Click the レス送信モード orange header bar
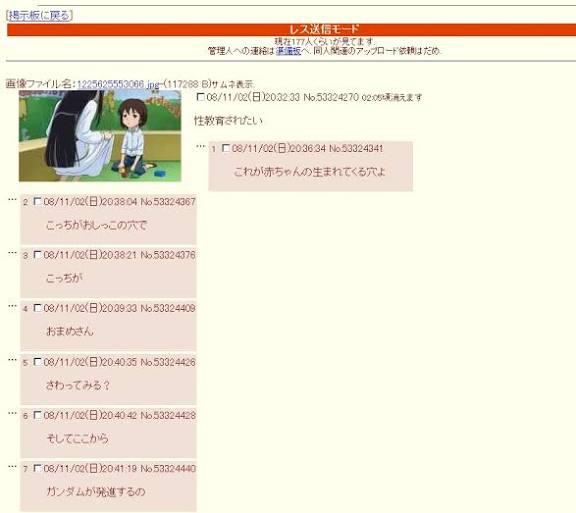The height and width of the screenshot is (513, 576). click(x=291, y=29)
